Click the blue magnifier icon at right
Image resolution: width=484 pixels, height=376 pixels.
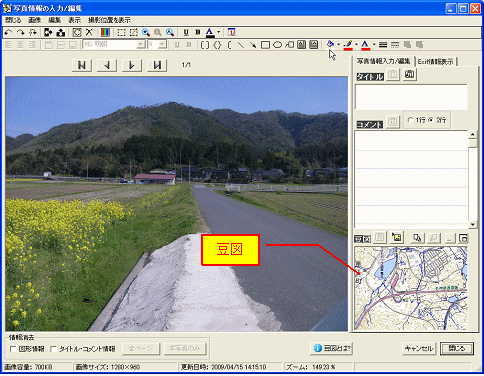click(x=170, y=32)
